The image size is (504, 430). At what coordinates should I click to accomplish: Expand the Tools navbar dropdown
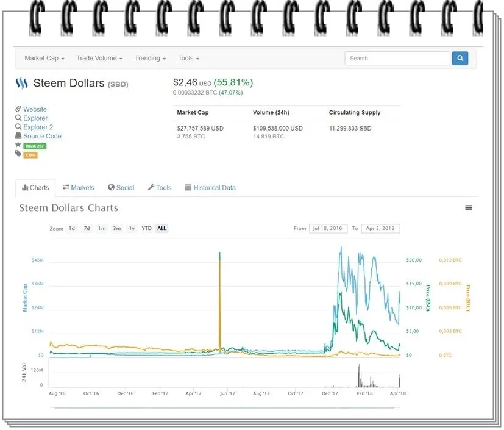click(x=189, y=58)
